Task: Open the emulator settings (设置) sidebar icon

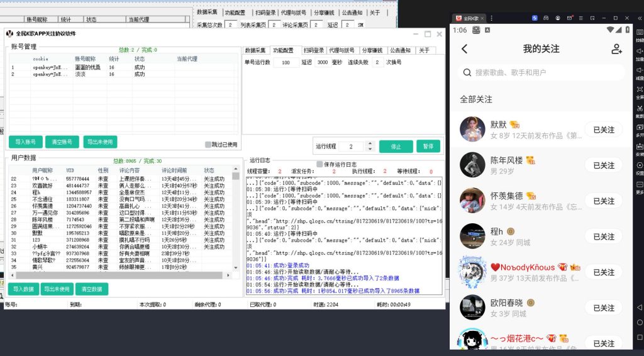Action: tap(639, 165)
